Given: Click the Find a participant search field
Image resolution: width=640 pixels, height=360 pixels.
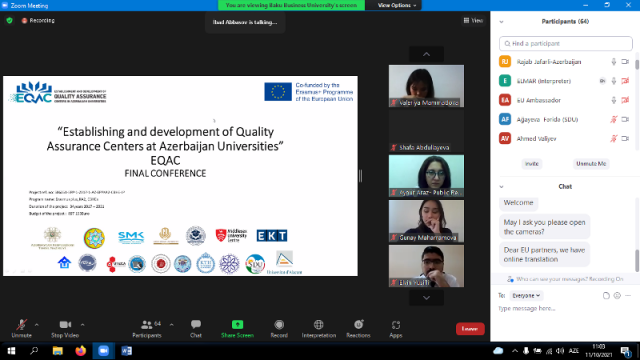Looking at the screenshot, I should (566, 43).
